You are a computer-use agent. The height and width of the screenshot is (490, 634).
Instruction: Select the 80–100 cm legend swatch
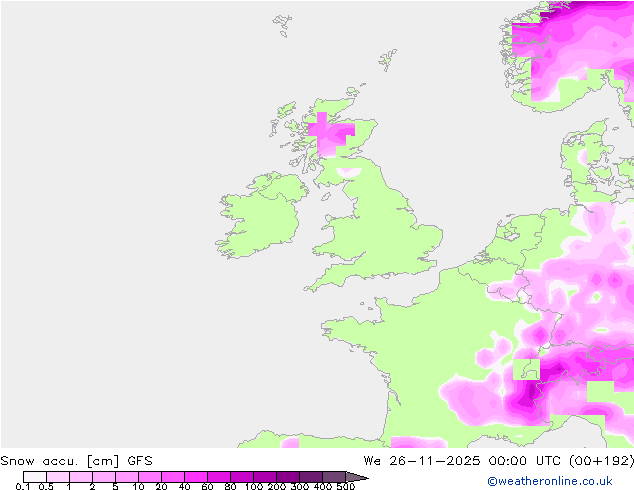242,477
